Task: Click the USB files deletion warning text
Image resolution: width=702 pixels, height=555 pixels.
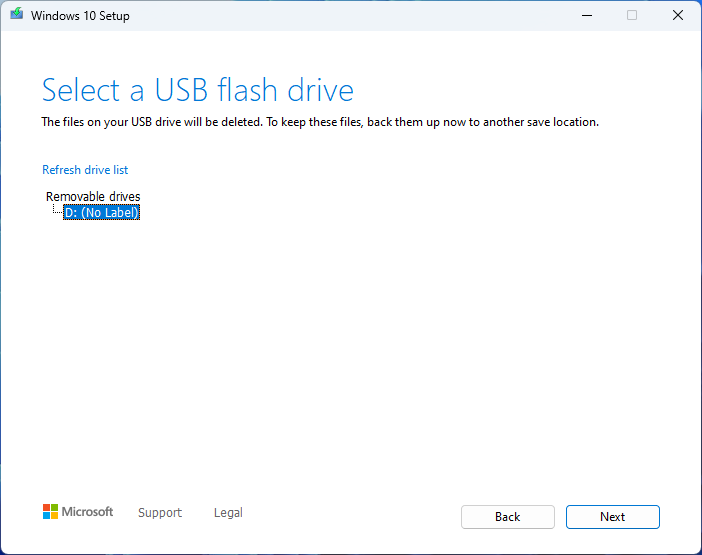Action: click(x=320, y=122)
